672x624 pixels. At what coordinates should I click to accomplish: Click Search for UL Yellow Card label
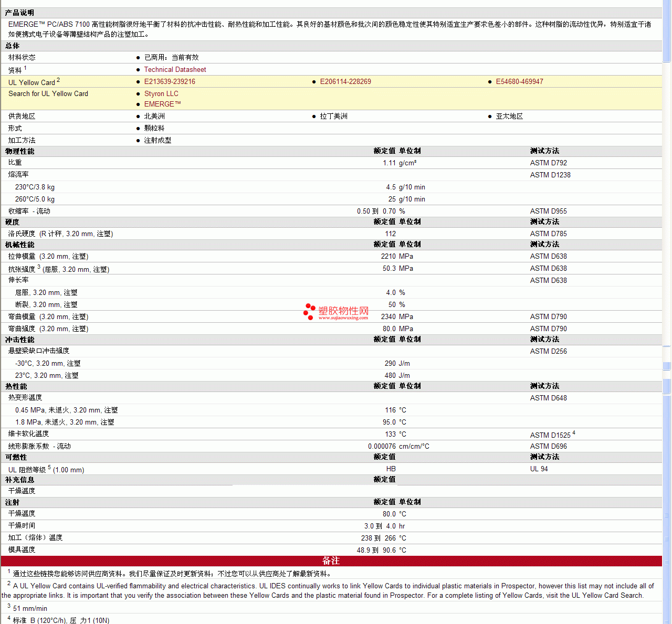point(48,93)
